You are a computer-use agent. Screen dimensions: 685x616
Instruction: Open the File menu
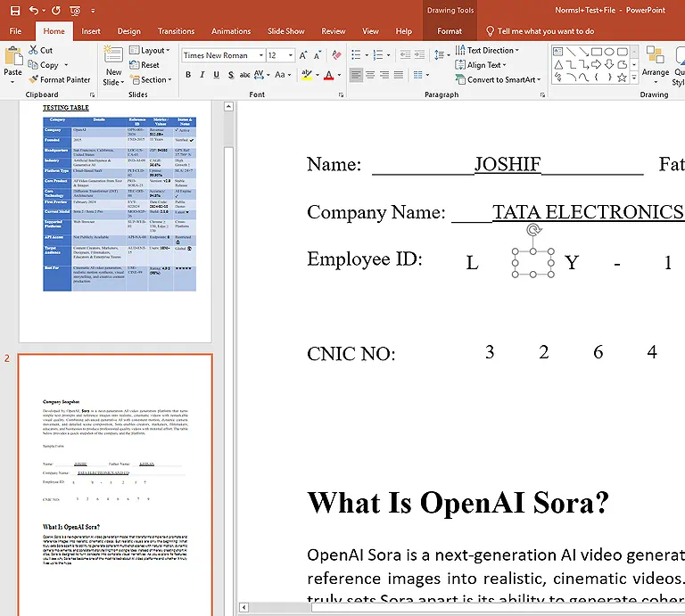[15, 31]
